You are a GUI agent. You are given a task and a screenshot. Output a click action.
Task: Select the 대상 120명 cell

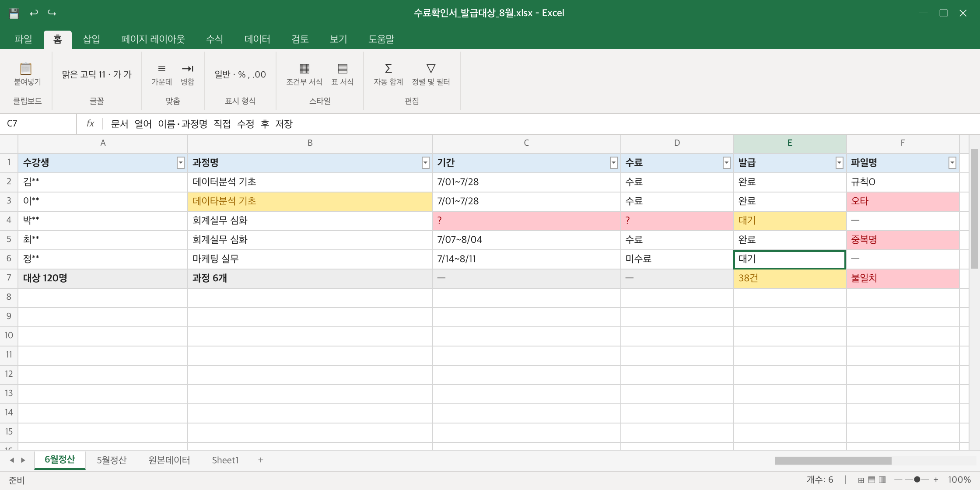[103, 279]
